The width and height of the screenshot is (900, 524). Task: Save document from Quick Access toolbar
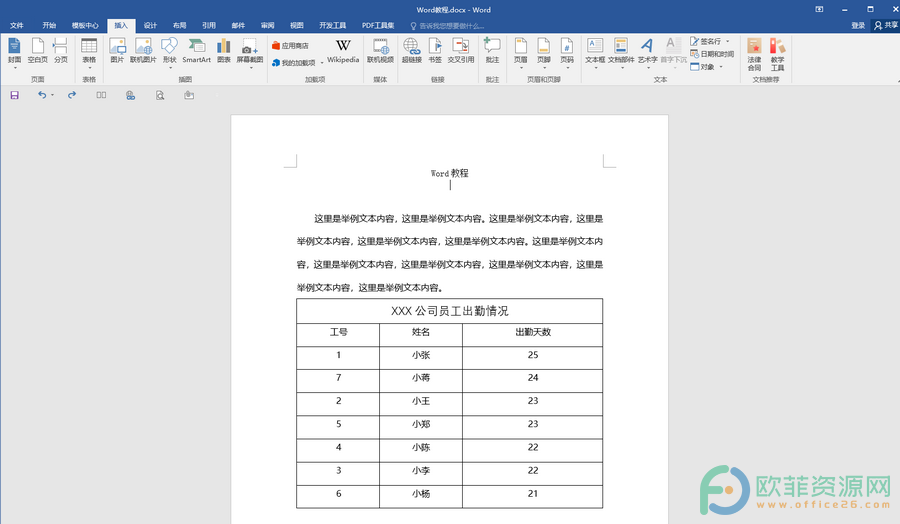coord(14,95)
